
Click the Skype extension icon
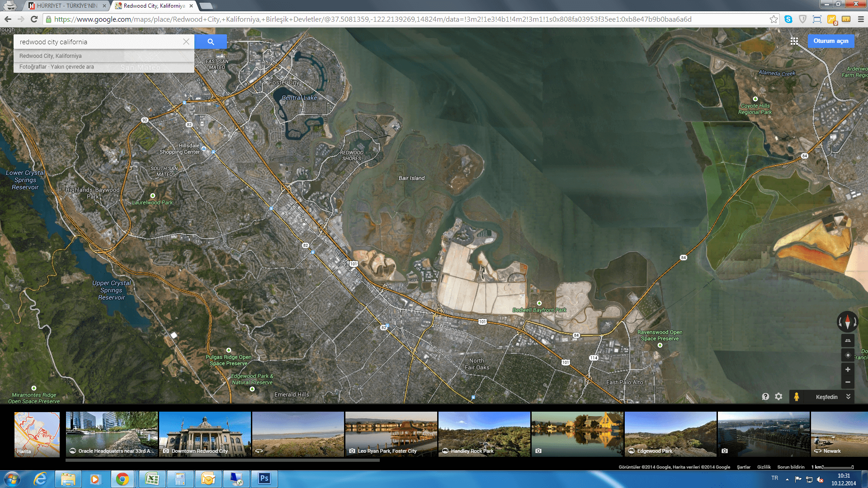click(x=788, y=19)
